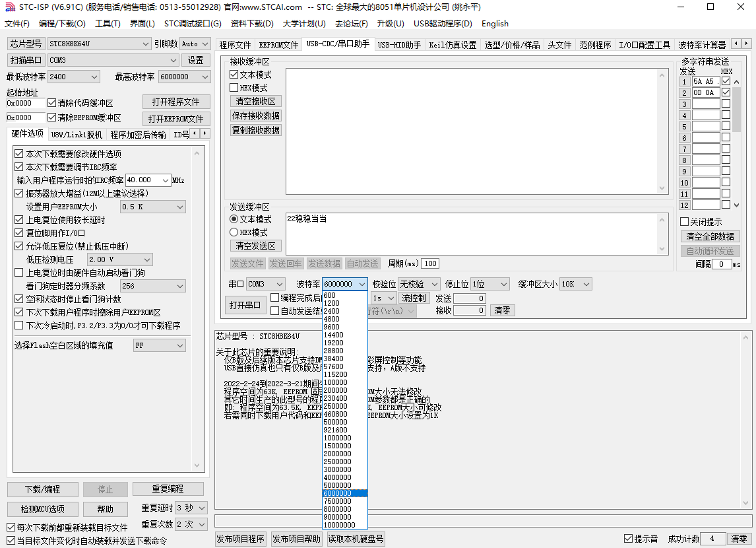Viewport: 756px width, 548px height.
Task: Switch to the USB-HID助手 tab
Action: 399,45
